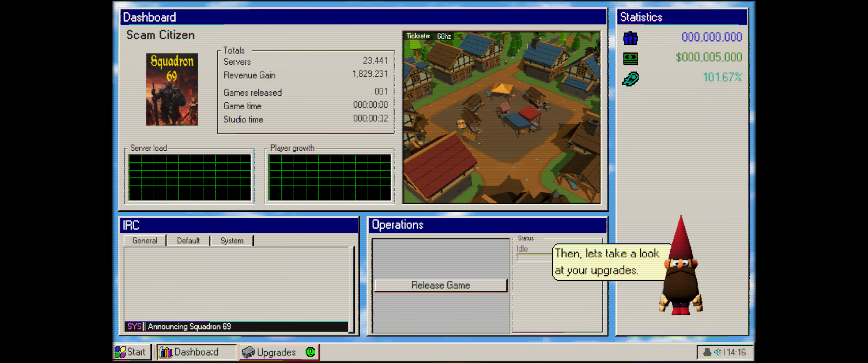This screenshot has width=868, height=363.
Task: Click the green exclamation alert on Upgrades
Action: pyautogui.click(x=310, y=352)
